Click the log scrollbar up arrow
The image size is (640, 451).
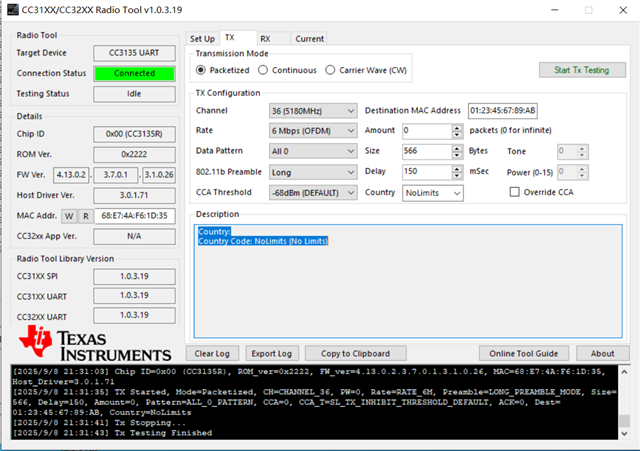(624, 371)
